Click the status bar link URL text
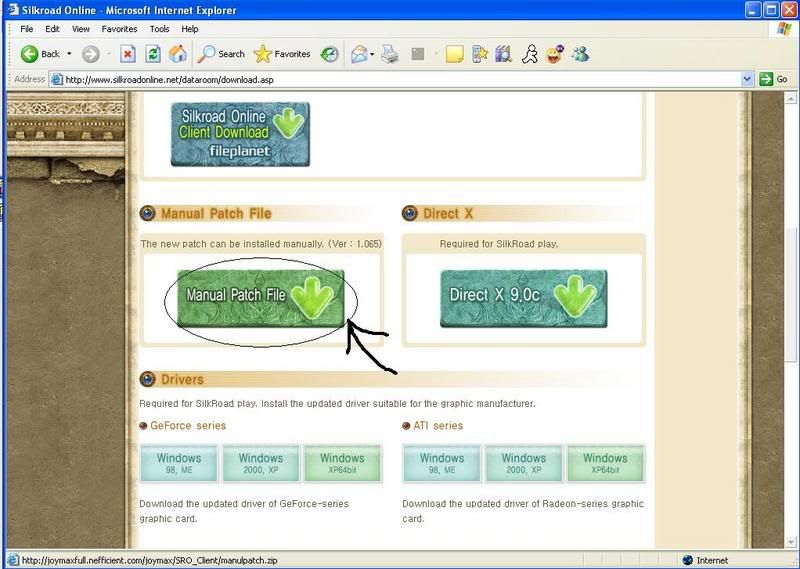 pos(149,560)
